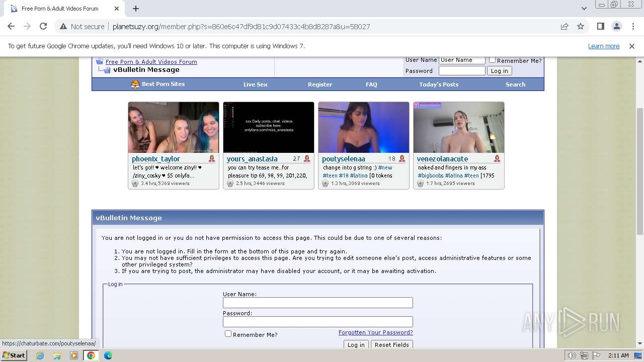Click the #new hashtag link

[385, 167]
